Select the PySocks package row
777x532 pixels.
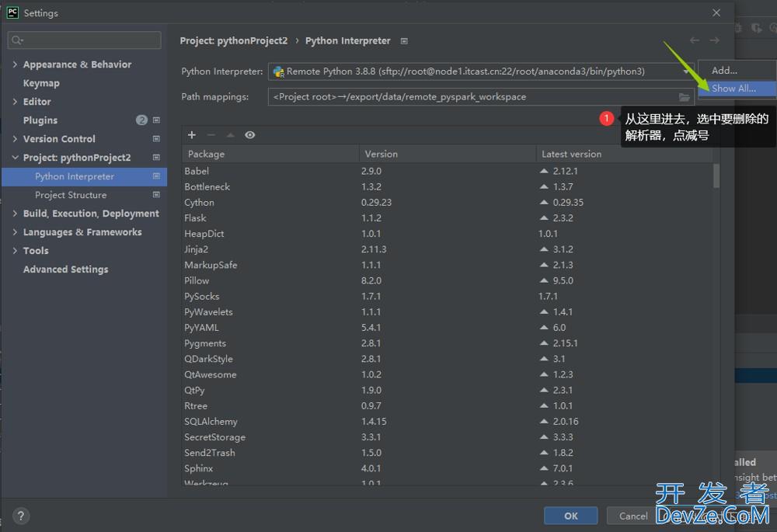click(448, 296)
